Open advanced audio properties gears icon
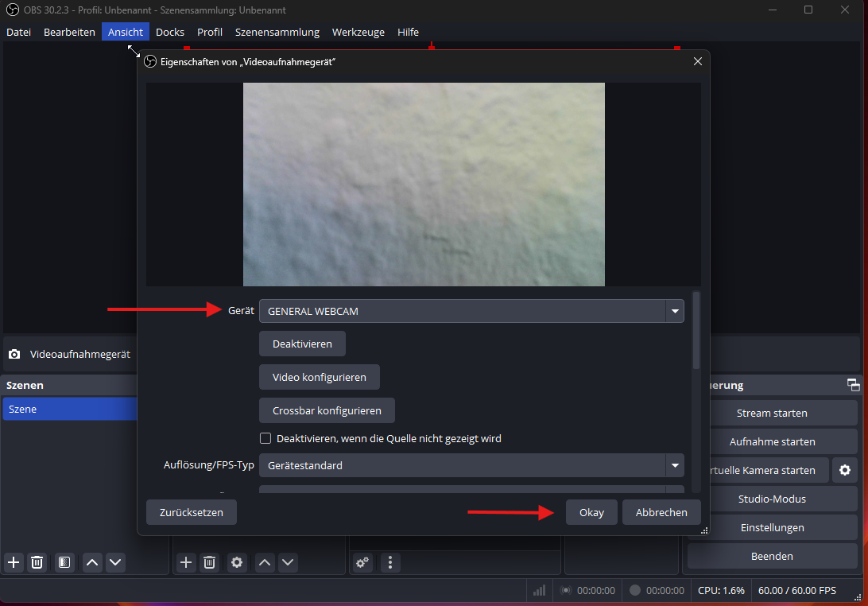 pyautogui.click(x=362, y=562)
